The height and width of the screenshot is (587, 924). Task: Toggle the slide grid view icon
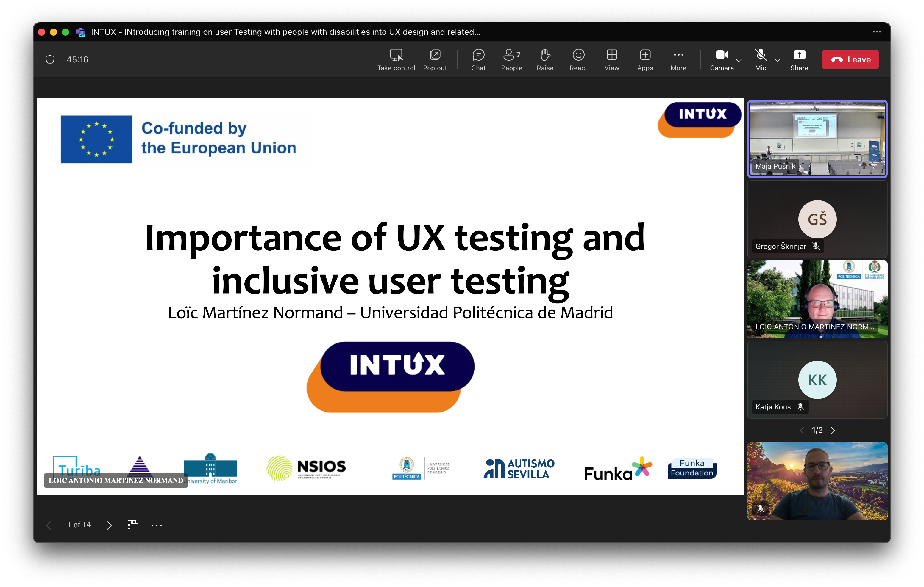(133, 525)
